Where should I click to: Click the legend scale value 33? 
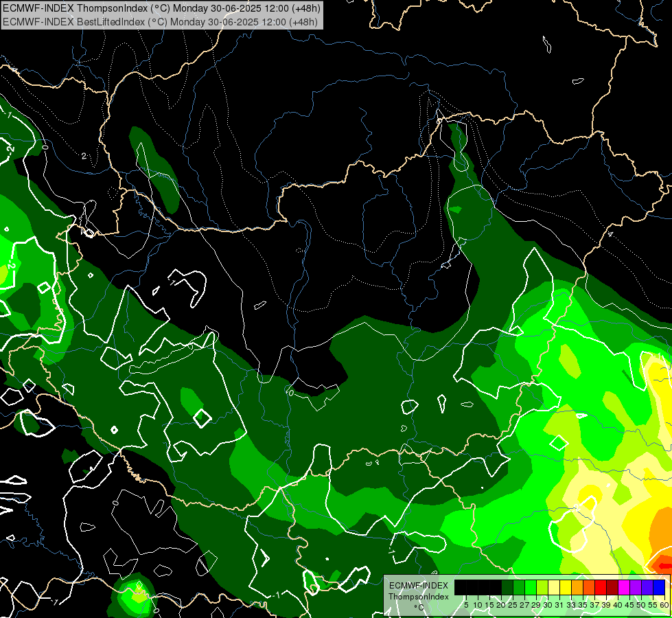571,605
